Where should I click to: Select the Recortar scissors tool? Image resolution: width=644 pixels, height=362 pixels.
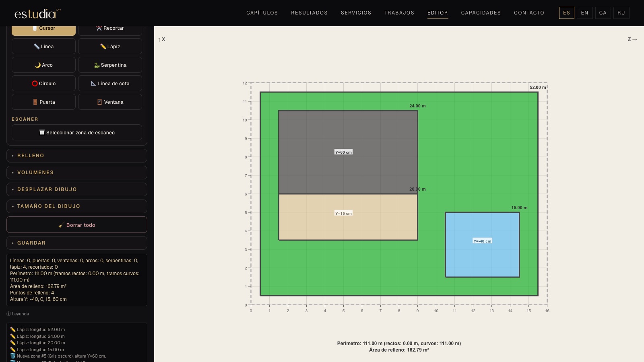110,31
